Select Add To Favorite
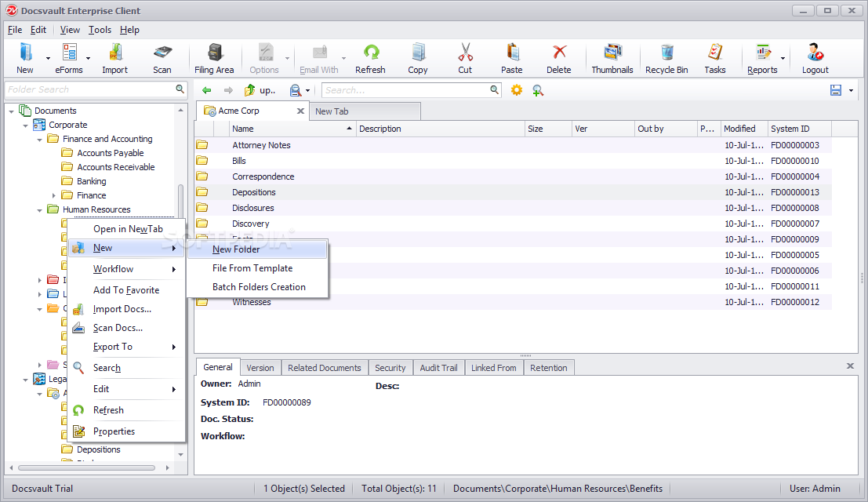868x502 pixels. pos(126,290)
